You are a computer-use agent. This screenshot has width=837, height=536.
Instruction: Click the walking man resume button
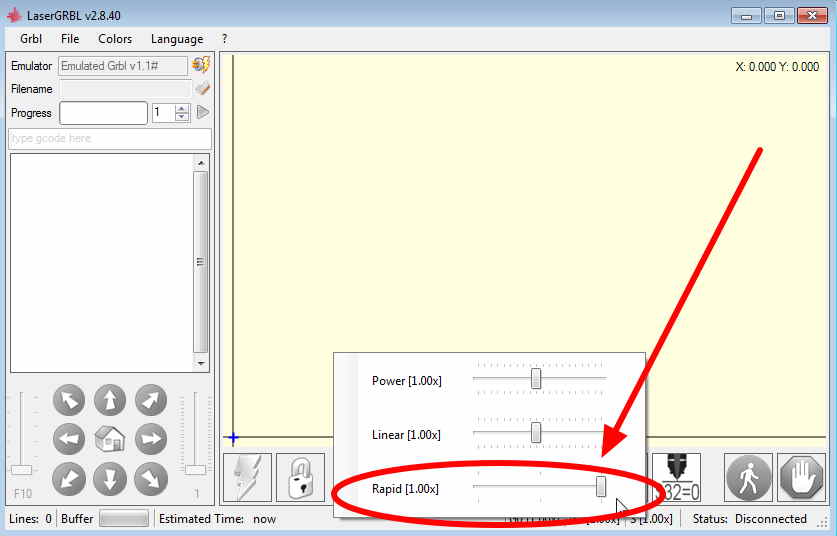[x=748, y=478]
